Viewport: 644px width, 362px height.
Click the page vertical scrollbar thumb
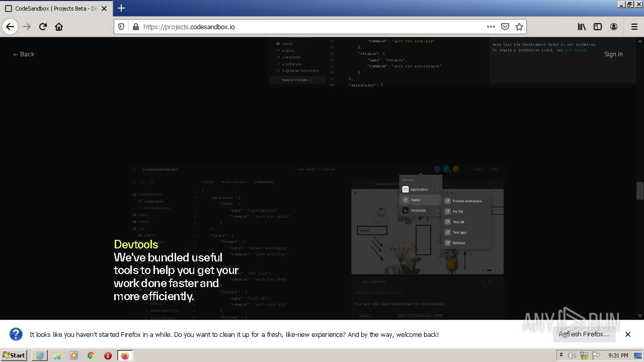(640, 191)
